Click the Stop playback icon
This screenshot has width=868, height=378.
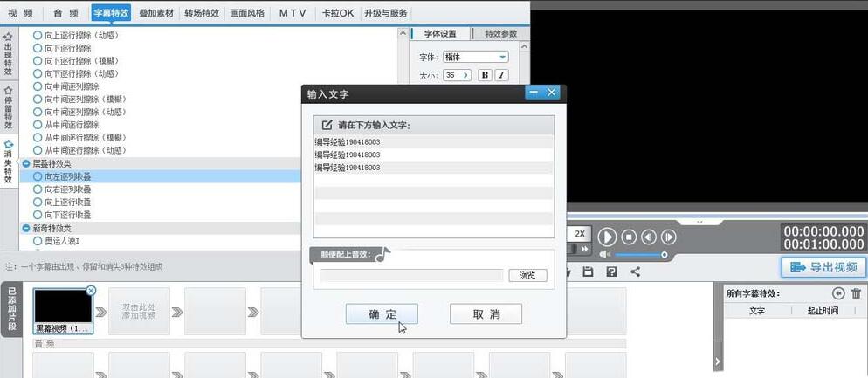[x=628, y=237]
